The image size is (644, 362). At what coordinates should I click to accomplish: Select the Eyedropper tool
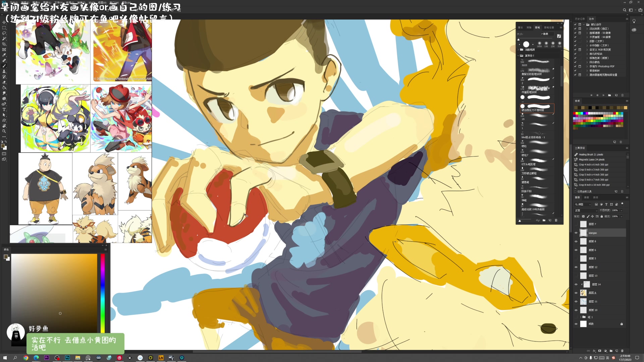pos(4,55)
